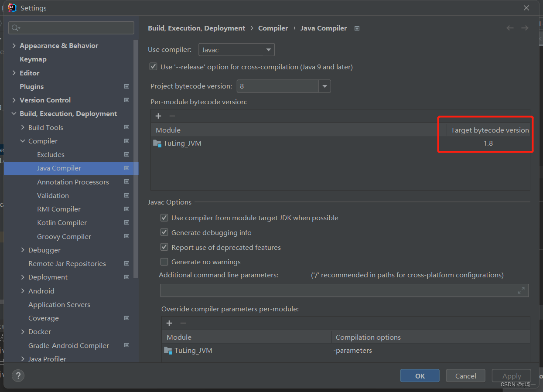Click TuLing_JVM module icon in bytecode table
The height and width of the screenshot is (392, 543).
[x=157, y=143]
